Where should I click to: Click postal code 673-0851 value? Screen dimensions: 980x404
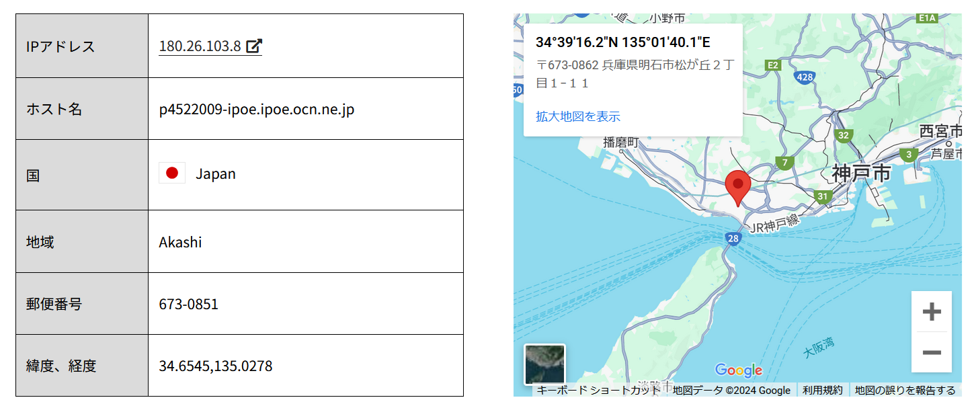pyautogui.click(x=188, y=304)
